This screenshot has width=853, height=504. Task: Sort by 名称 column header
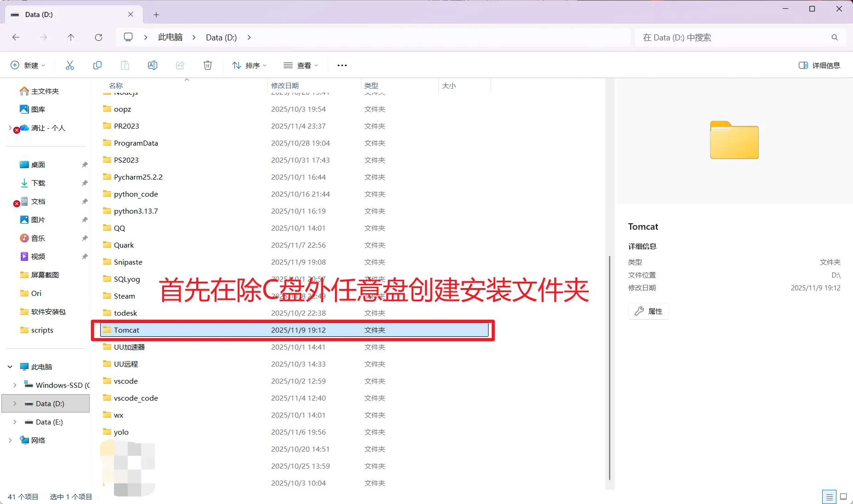[x=116, y=85]
